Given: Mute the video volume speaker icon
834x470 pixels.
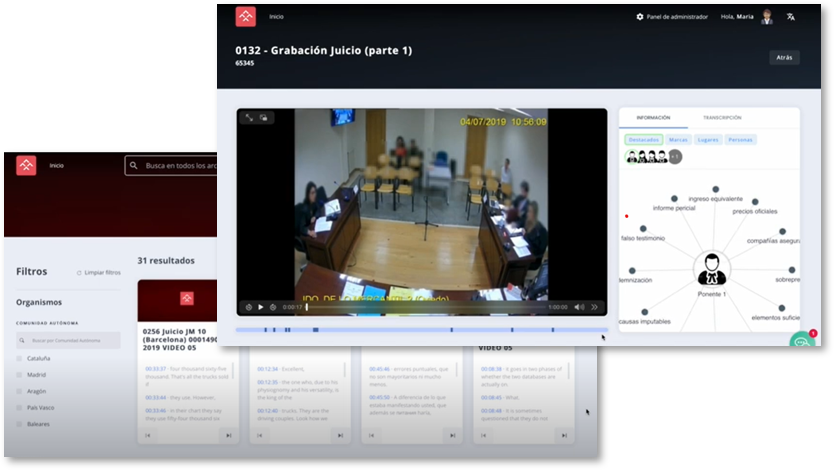Looking at the screenshot, I should point(579,307).
